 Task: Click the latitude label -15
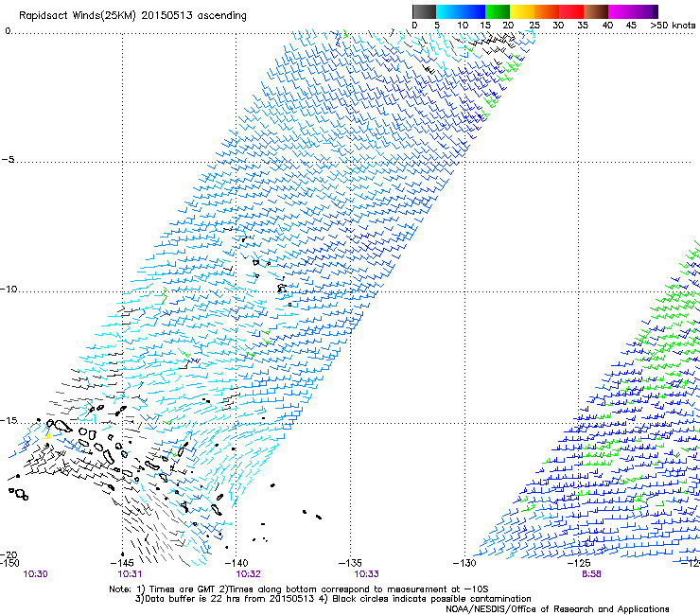pos(9,421)
